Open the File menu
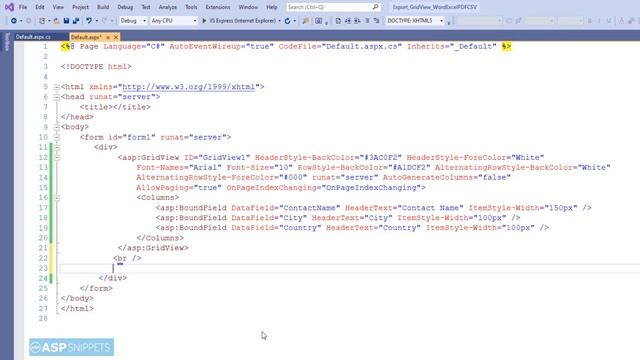This screenshot has height=360, width=640. point(23,7)
